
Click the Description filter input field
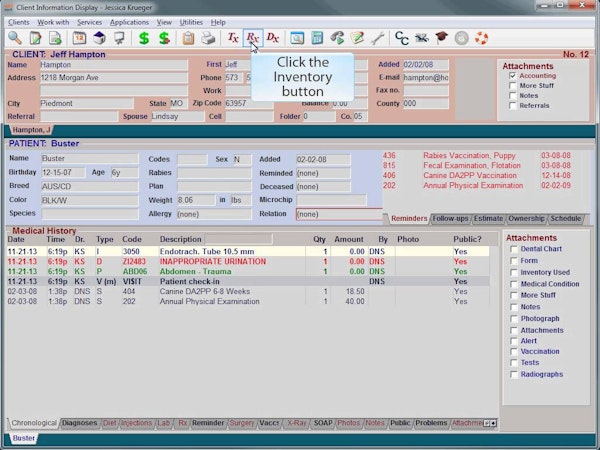pos(238,240)
